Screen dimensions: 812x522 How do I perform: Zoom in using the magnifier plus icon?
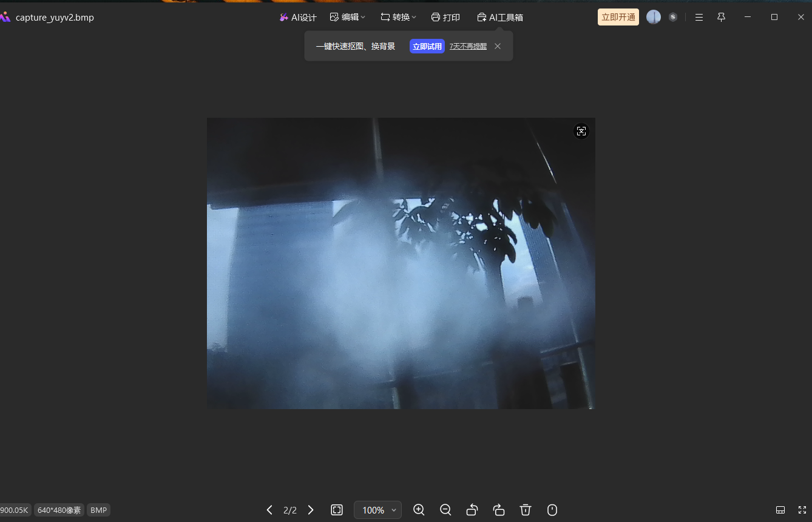coord(419,510)
